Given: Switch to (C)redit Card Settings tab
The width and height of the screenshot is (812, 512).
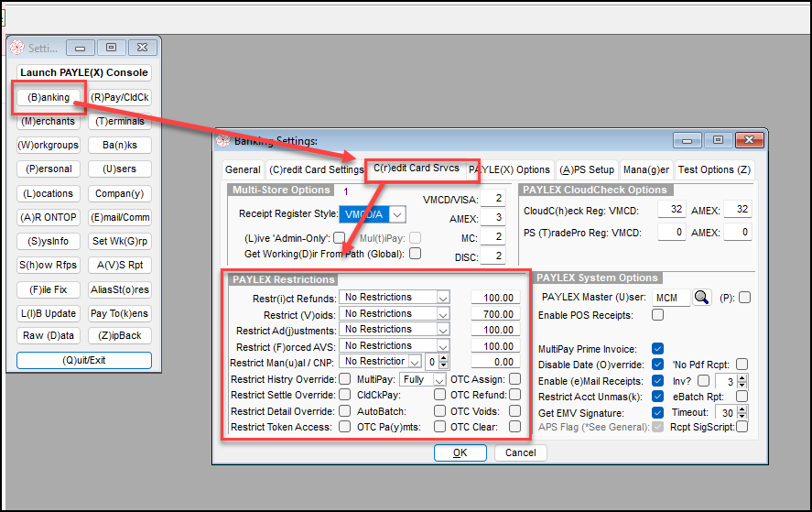Looking at the screenshot, I should tap(317, 169).
